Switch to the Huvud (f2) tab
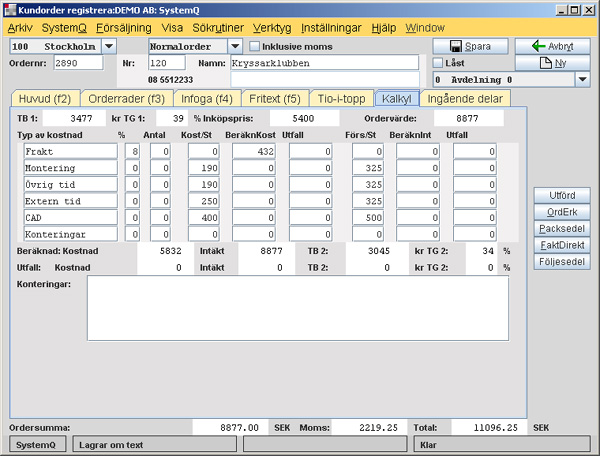The height and width of the screenshot is (456, 600). click(x=45, y=99)
